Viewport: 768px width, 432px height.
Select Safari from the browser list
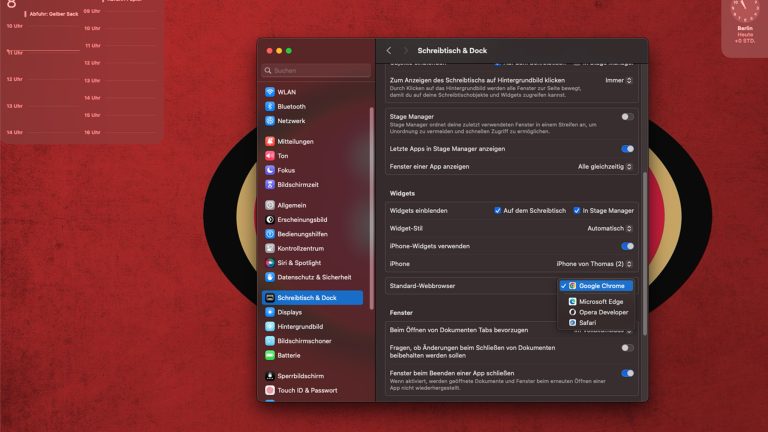click(x=587, y=323)
